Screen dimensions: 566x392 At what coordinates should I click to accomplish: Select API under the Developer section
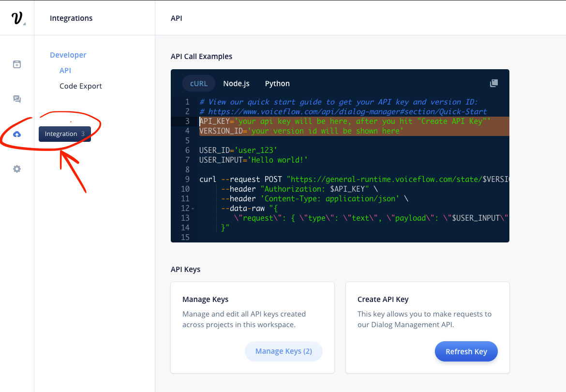pyautogui.click(x=65, y=70)
